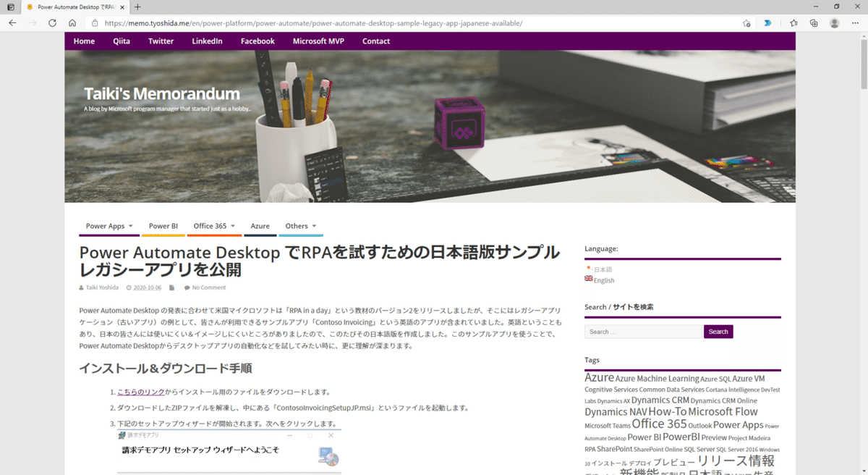Open the vertical tabs icon in the title bar

pyautogui.click(x=10, y=7)
